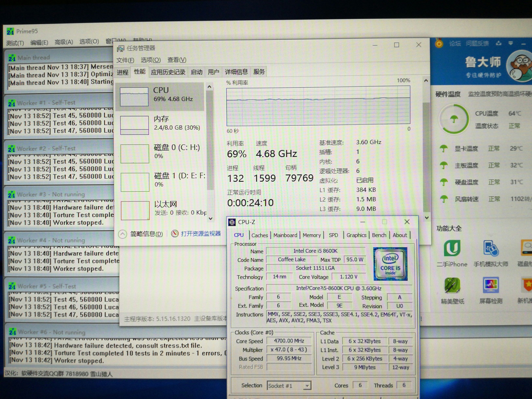
Task: Open the 精美壁纸 wallpaper icon
Action: point(452,286)
